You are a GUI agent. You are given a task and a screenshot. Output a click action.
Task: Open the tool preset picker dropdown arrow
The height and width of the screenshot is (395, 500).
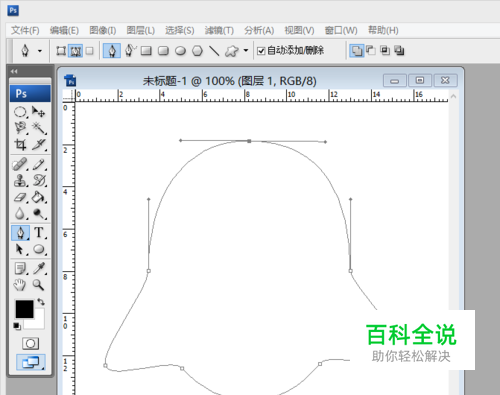pos(40,51)
